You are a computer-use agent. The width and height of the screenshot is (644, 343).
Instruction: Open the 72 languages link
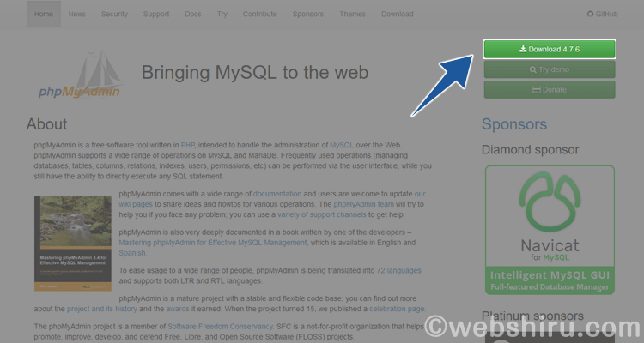[x=398, y=270]
